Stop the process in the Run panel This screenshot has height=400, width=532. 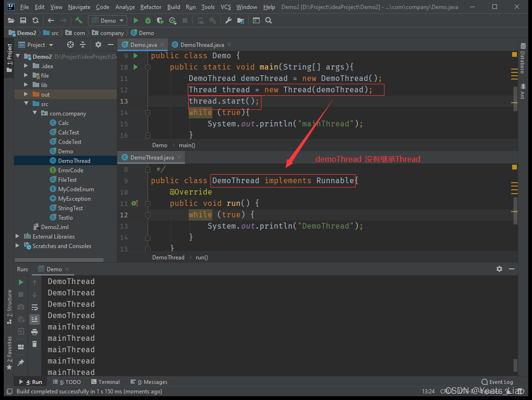click(21, 294)
